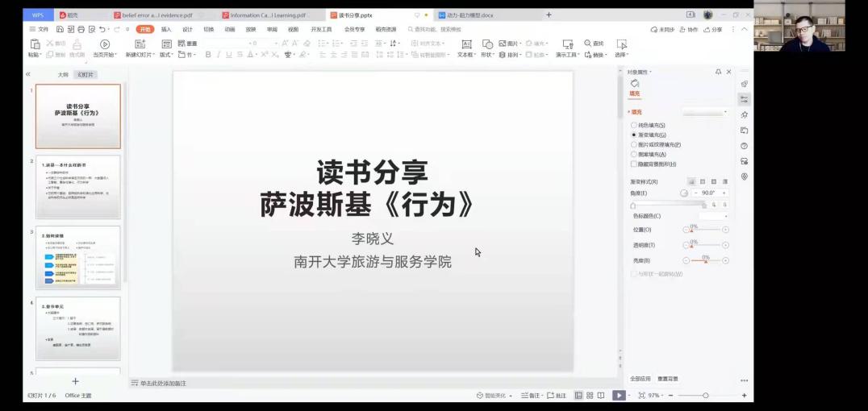Expand the color stop color (色标颜色) dropdown

pyautogui.click(x=714, y=216)
